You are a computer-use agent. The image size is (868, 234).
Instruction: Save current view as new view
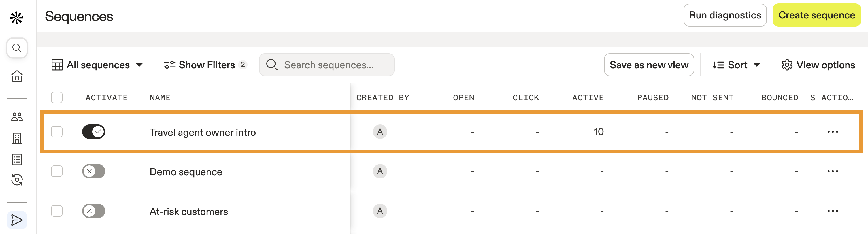649,65
